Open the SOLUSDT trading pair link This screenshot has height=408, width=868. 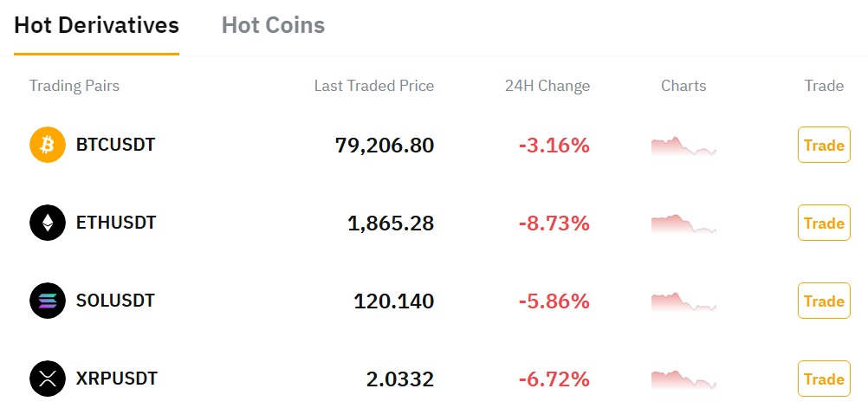click(115, 301)
